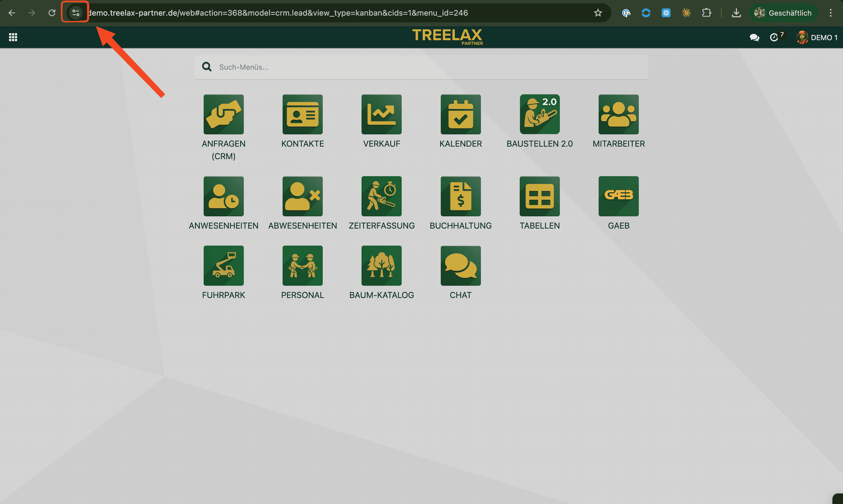Expand the DEMO 1 user menu

point(817,37)
